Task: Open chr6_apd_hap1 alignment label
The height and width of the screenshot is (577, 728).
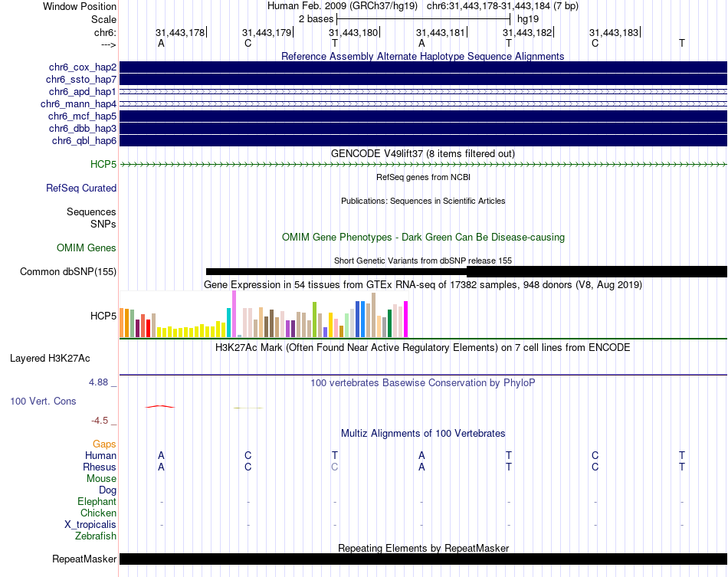Action: click(83, 91)
